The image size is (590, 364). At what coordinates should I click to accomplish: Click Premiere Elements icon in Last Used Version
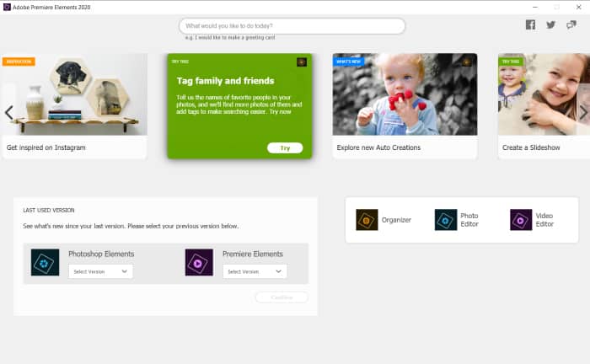point(199,263)
